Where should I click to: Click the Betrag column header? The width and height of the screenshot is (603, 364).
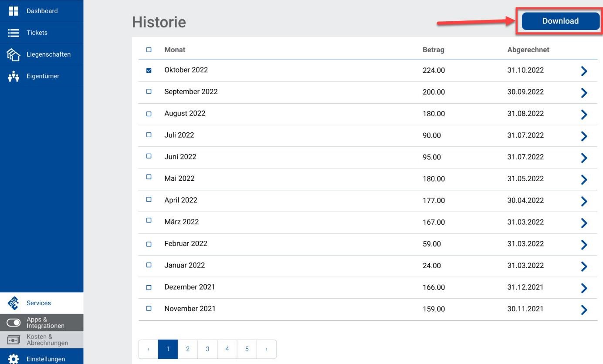click(x=434, y=50)
